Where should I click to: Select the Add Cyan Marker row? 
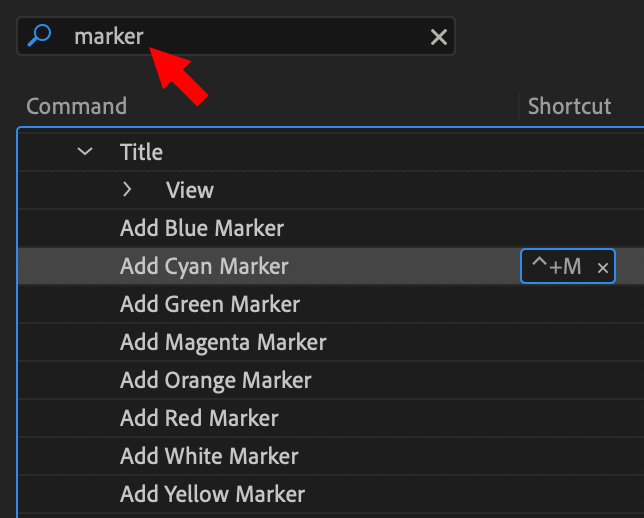pos(331,266)
